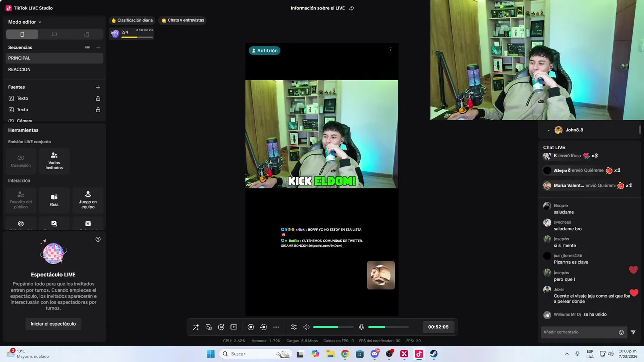Select the Cámara source row
This screenshot has height=362, width=644.
point(54,121)
